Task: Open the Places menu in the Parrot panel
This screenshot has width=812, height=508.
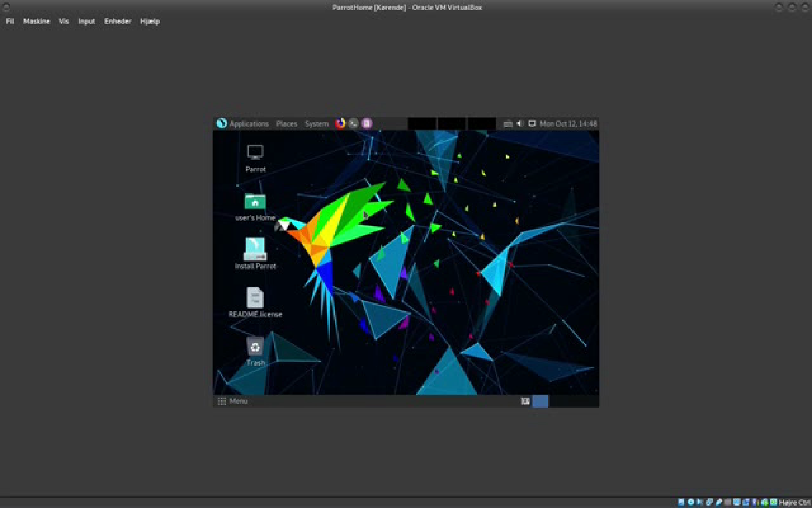Action: [x=287, y=124]
